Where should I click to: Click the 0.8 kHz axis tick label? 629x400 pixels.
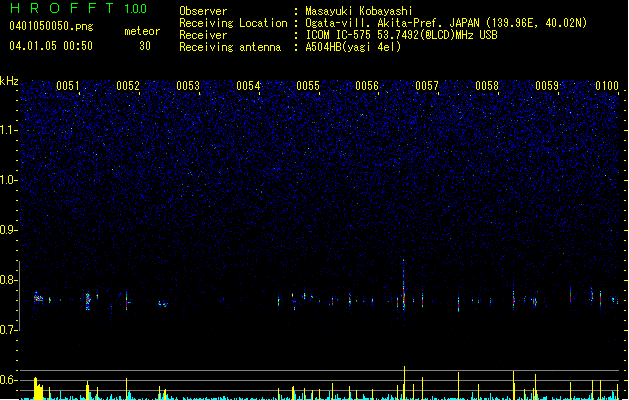tap(8, 280)
